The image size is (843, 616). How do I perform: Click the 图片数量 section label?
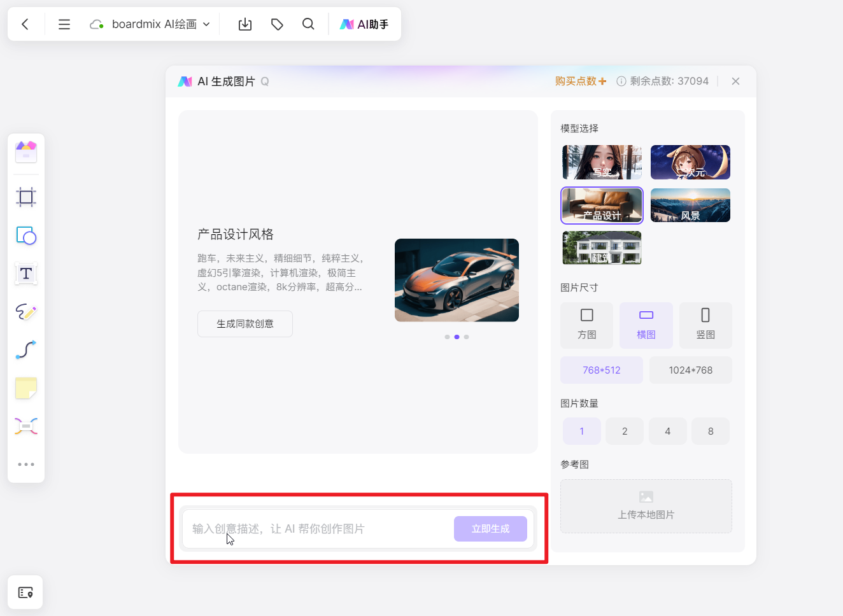tap(579, 403)
